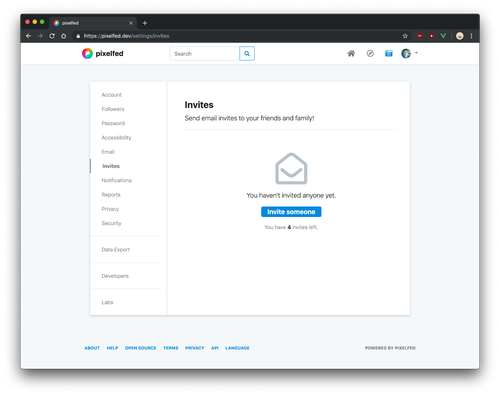This screenshot has height=396, width=500.
Task: Click the Invite someone button
Action: pos(291,212)
